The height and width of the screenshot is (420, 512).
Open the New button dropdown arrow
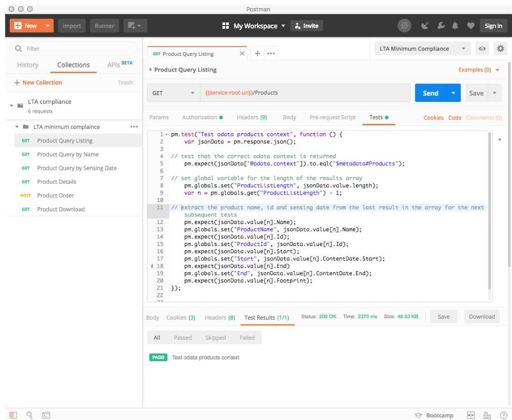pos(47,26)
